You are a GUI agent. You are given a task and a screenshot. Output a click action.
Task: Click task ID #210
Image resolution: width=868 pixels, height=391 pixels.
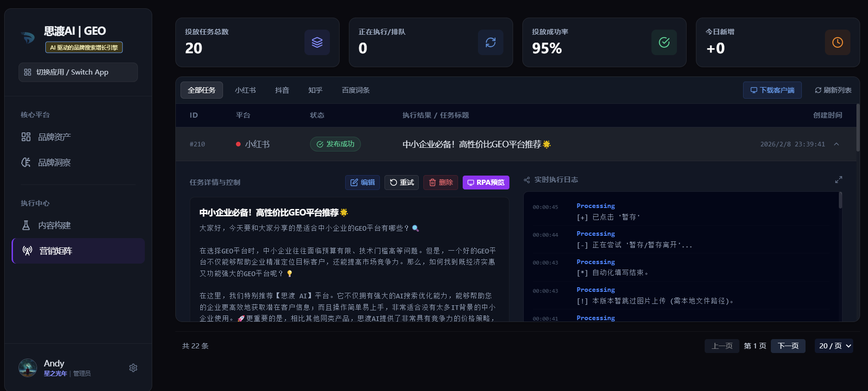197,144
